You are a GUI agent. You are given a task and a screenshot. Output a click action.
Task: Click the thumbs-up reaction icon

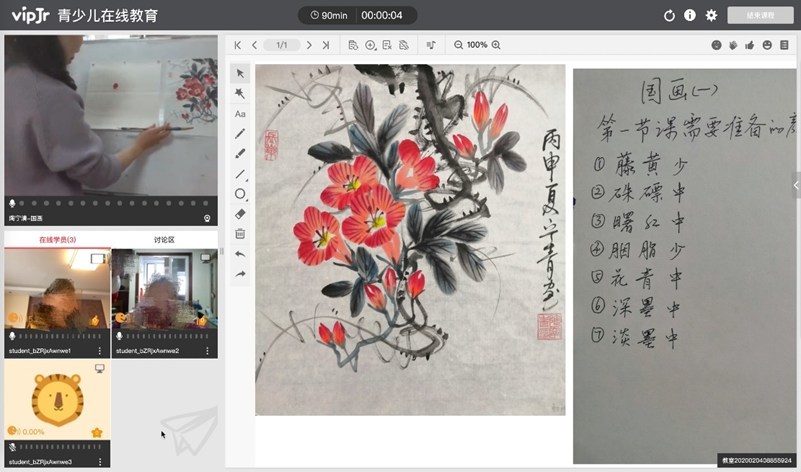tap(750, 45)
